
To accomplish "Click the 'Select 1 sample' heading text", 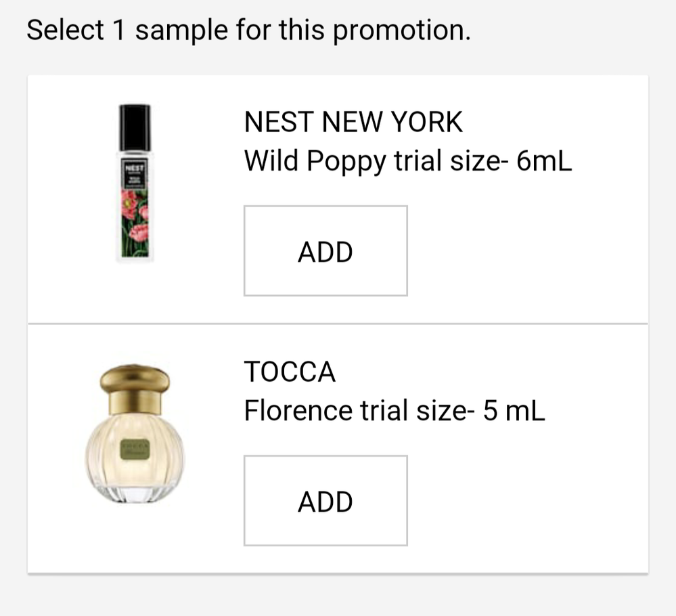I will click(x=248, y=31).
